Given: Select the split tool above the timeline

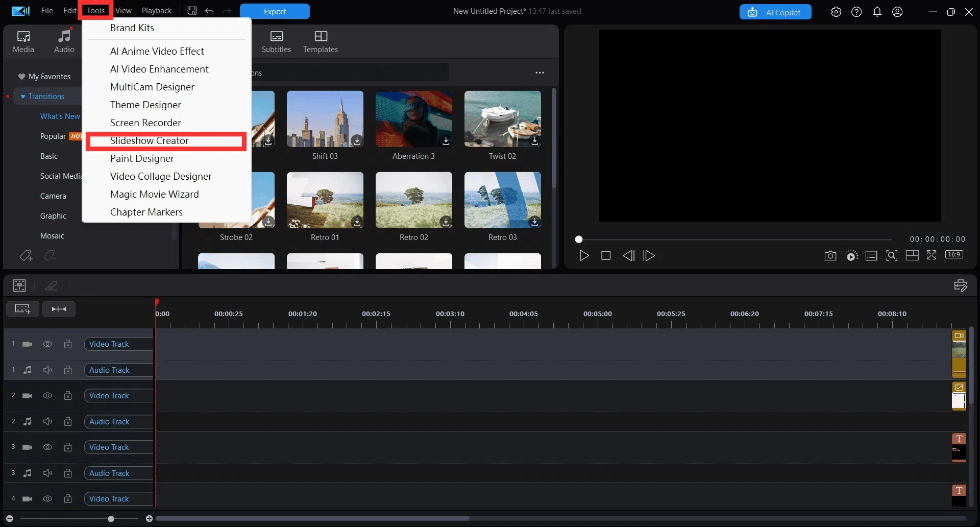Looking at the screenshot, I should pyautogui.click(x=51, y=285).
